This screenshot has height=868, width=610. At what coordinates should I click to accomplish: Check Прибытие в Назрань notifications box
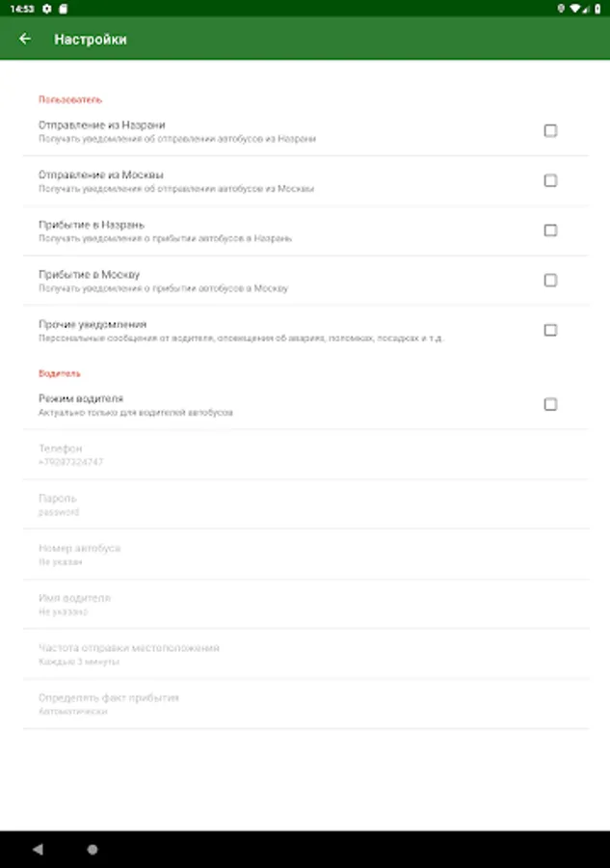pyautogui.click(x=550, y=231)
